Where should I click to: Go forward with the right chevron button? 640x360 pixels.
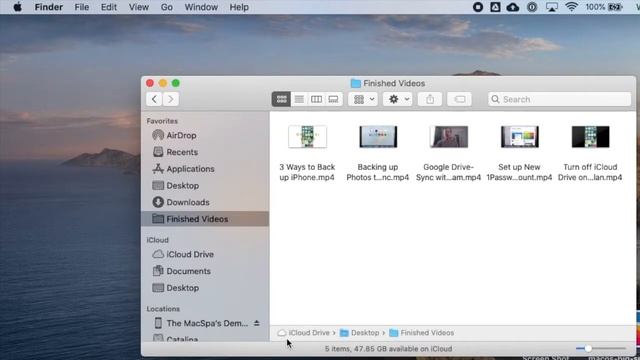point(171,99)
